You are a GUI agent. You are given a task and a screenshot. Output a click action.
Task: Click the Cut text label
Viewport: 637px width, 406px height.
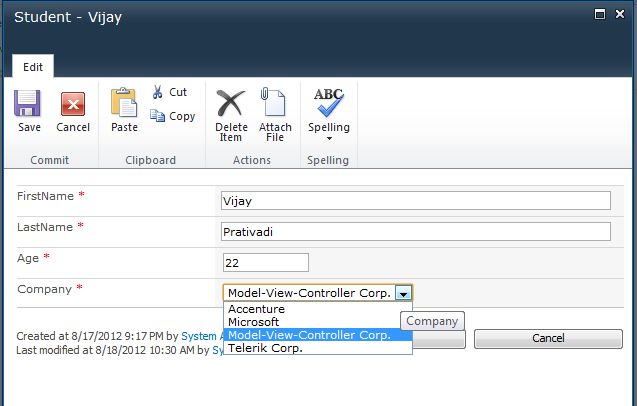point(178,92)
